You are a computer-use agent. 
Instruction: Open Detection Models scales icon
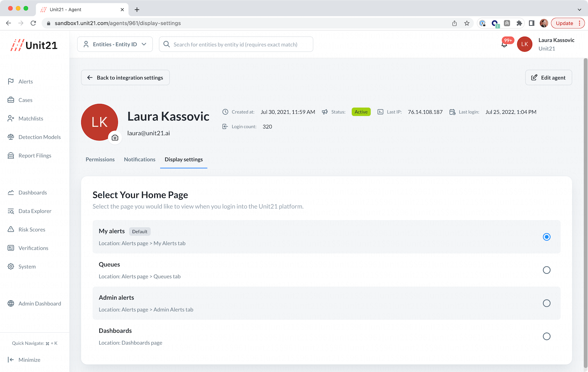coord(11,137)
